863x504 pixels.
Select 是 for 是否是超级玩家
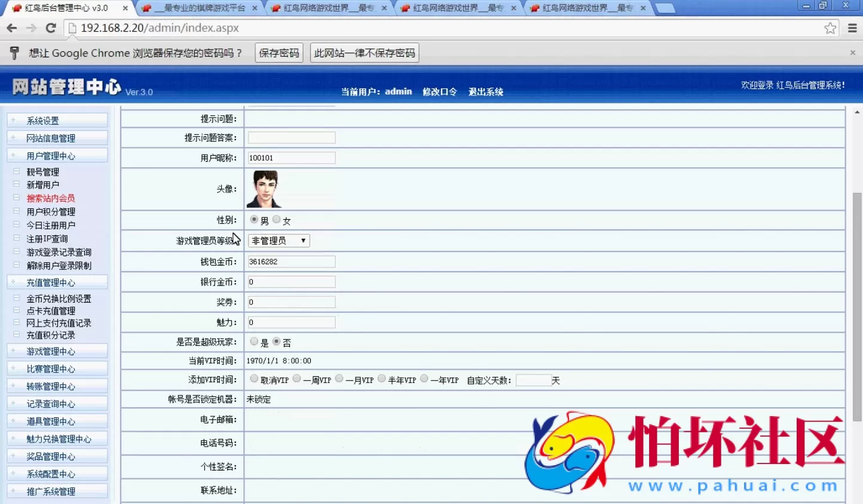tap(254, 341)
